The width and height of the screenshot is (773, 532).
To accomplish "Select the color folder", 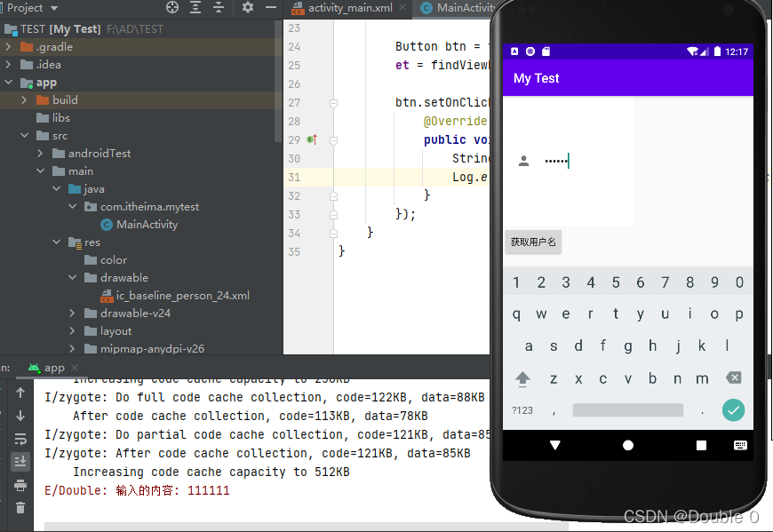I will click(x=106, y=260).
